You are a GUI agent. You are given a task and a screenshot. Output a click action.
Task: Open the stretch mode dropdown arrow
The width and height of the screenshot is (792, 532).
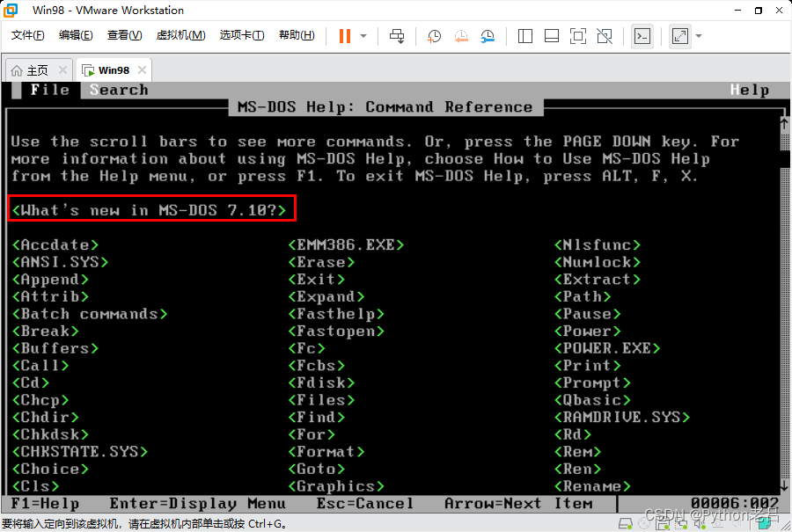tap(699, 36)
